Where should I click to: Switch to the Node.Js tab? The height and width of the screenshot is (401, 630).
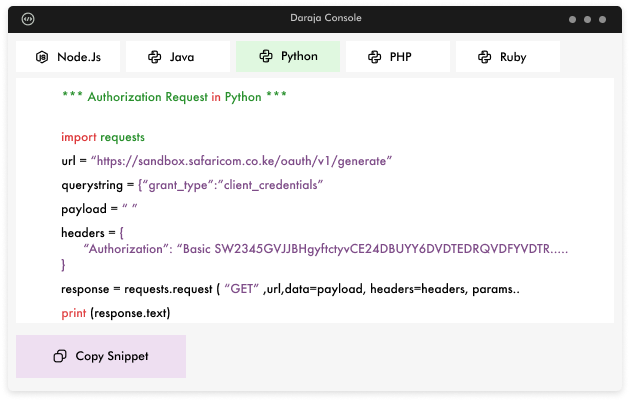pos(68,57)
